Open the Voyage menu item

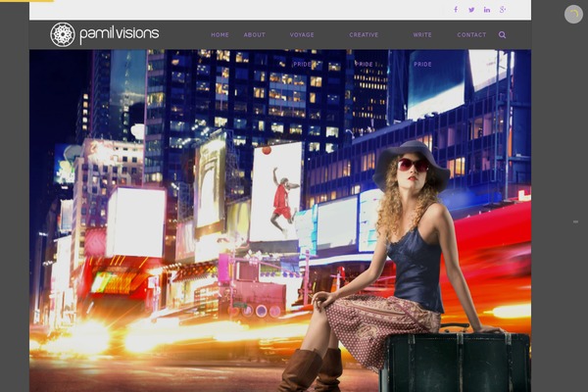(x=302, y=35)
